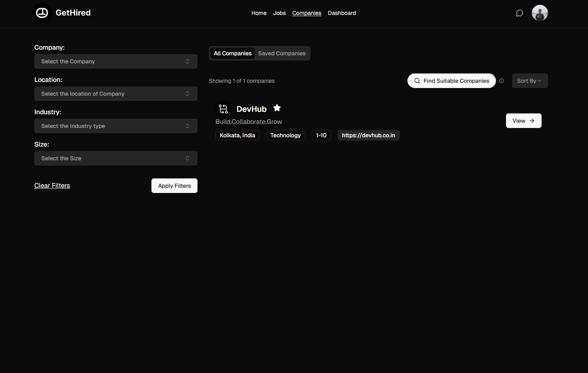Open the Industry type dropdown

pos(116,126)
